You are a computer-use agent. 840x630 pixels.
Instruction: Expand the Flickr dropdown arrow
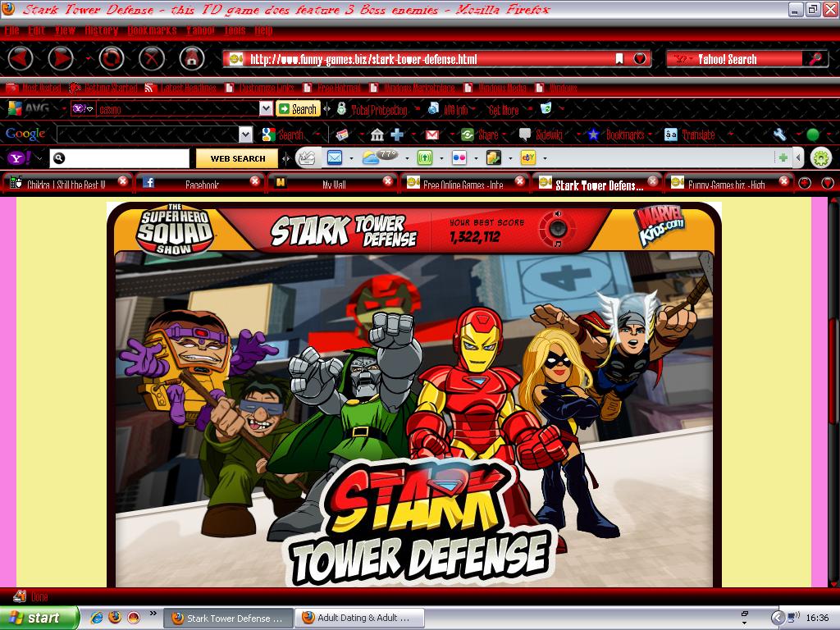[476, 158]
